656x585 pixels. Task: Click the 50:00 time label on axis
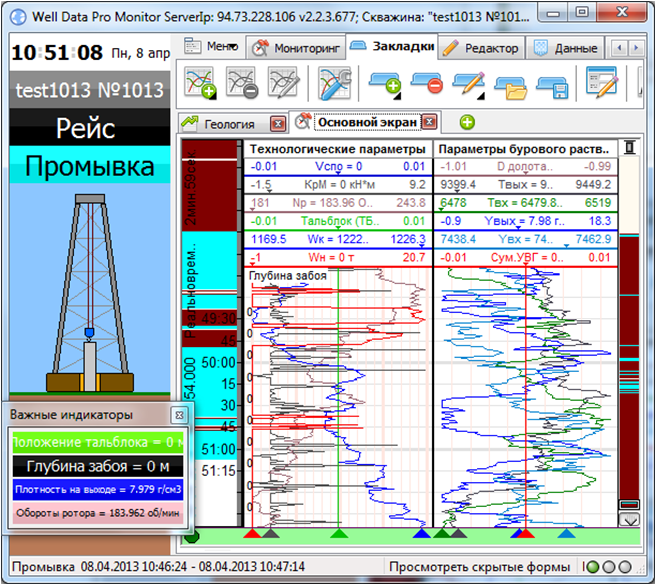click(x=218, y=362)
